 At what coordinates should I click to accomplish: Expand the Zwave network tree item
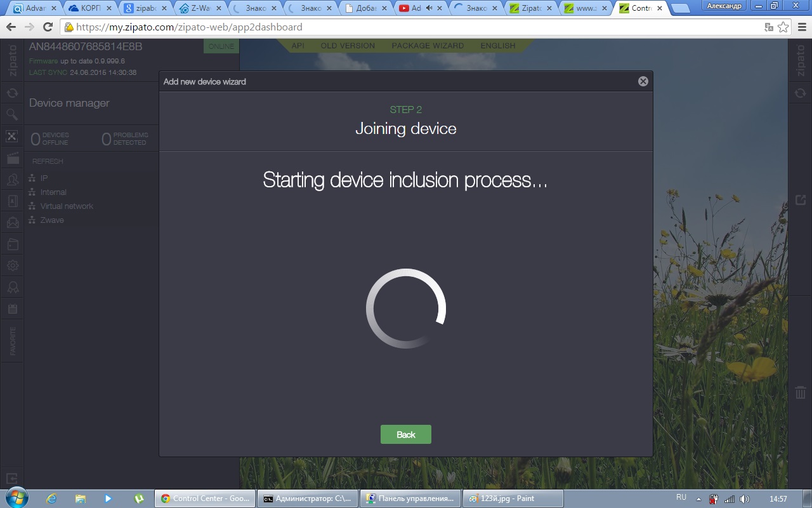pyautogui.click(x=52, y=220)
